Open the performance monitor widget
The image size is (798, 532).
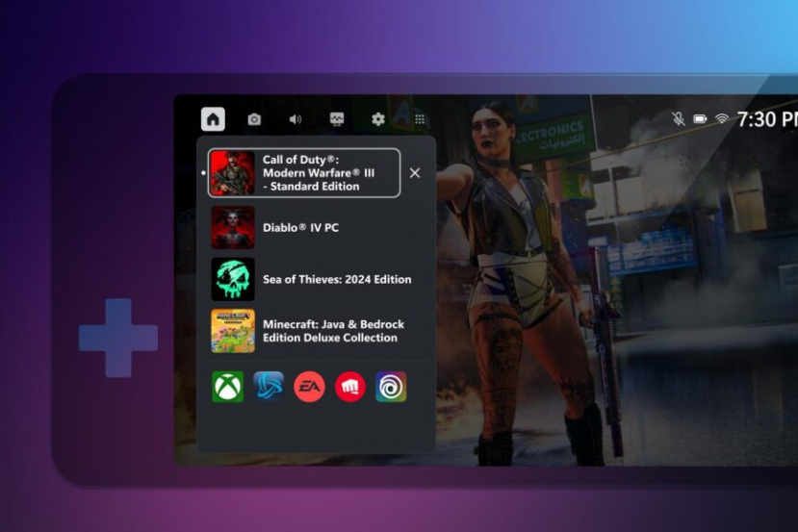click(337, 119)
